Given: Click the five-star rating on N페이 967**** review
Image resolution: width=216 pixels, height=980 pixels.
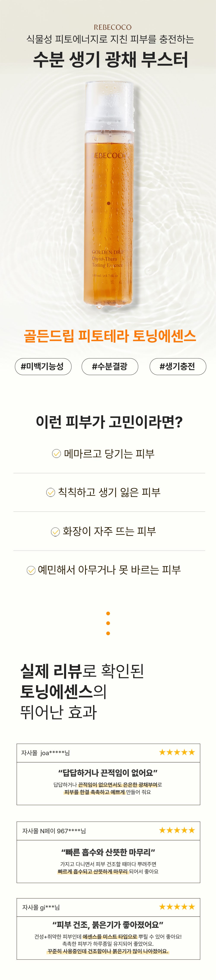Looking at the screenshot, I should coord(177,830).
